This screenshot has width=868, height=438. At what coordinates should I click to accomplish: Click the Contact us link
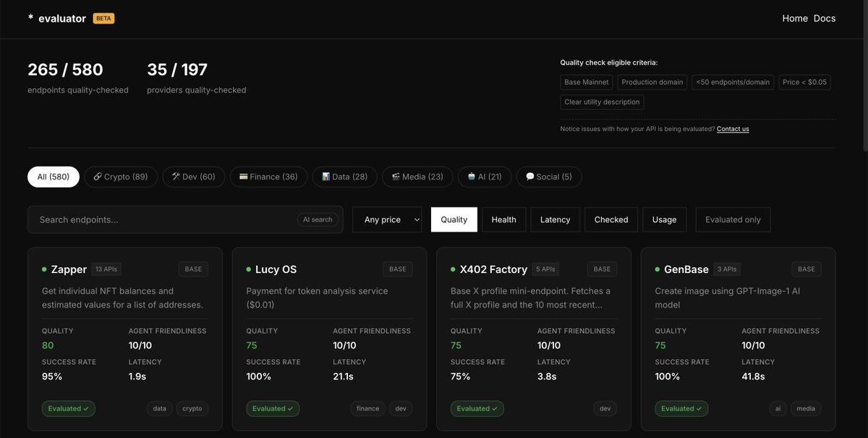click(733, 129)
